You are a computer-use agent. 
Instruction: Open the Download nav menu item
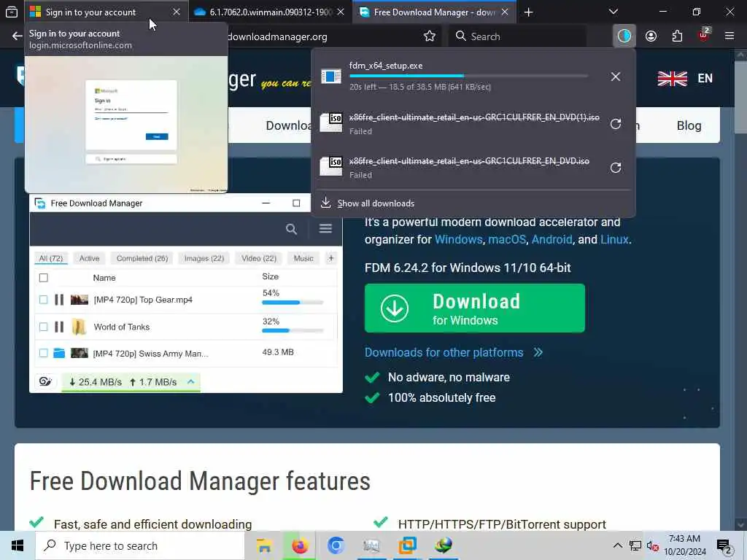pos(288,125)
